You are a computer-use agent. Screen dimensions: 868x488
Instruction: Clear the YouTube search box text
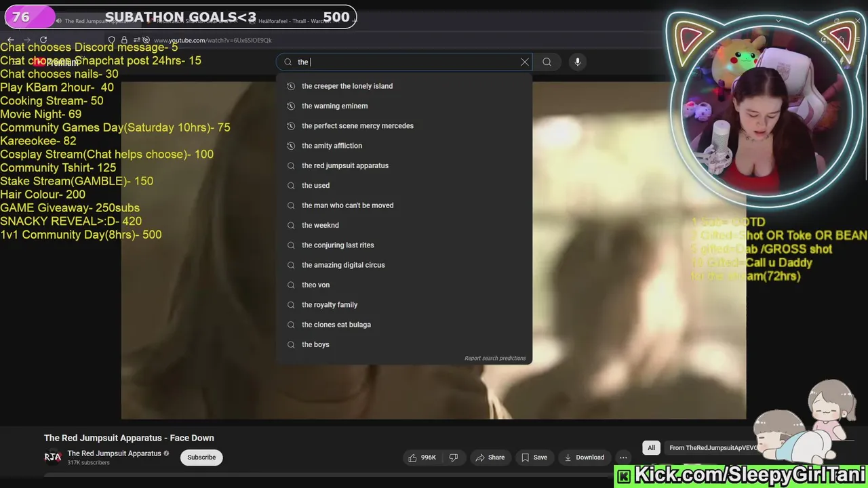point(524,62)
